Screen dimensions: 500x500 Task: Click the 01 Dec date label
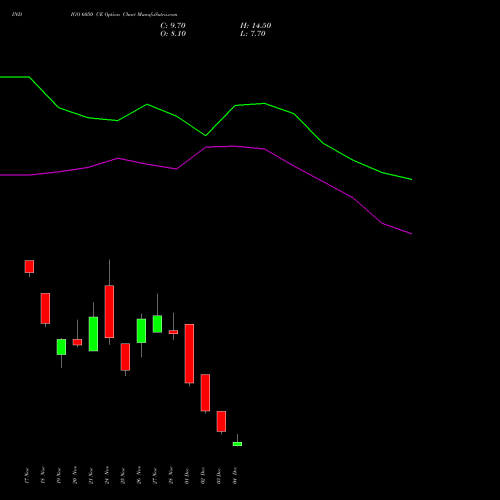[x=187, y=476]
